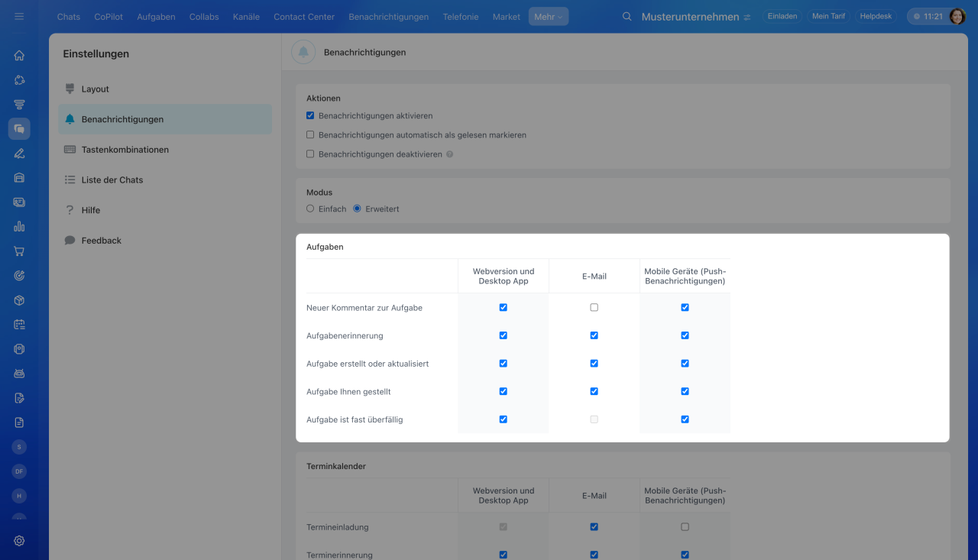The image size is (978, 560).
Task: Switch to the Contact Center tab
Action: pyautogui.click(x=304, y=16)
